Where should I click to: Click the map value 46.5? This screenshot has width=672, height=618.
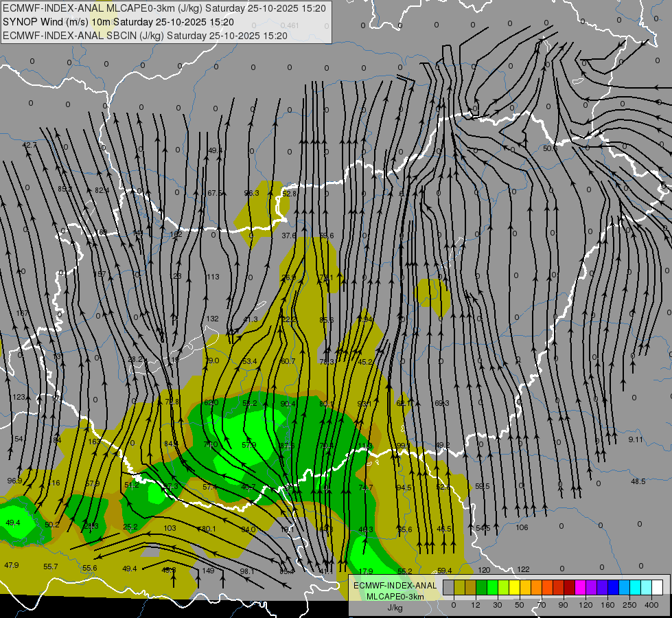point(443,529)
